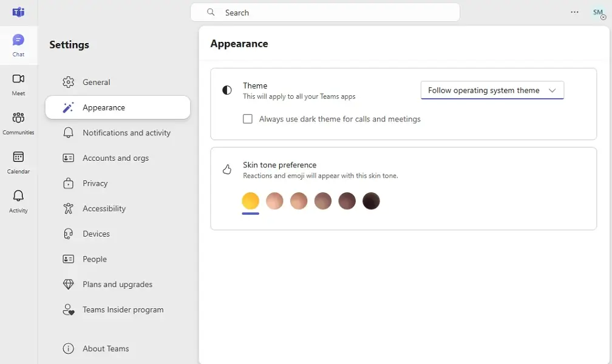Click the Accessibility figure icon

[x=68, y=208]
